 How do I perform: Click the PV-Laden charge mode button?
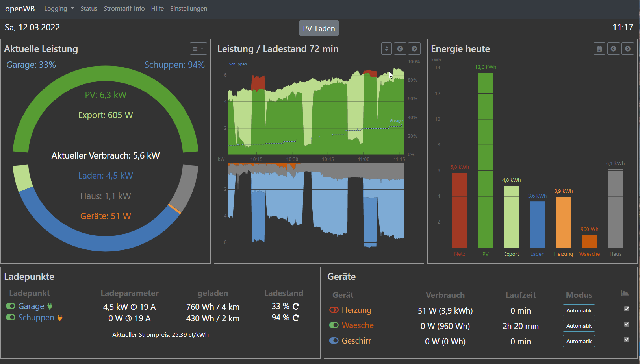[319, 28]
